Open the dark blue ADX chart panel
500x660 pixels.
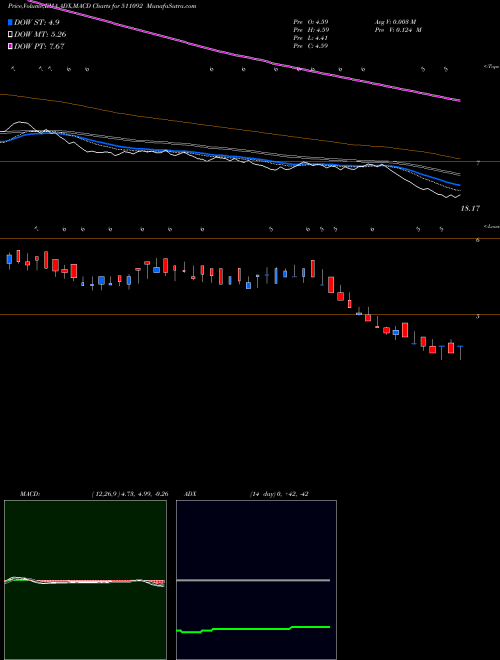click(x=256, y=580)
